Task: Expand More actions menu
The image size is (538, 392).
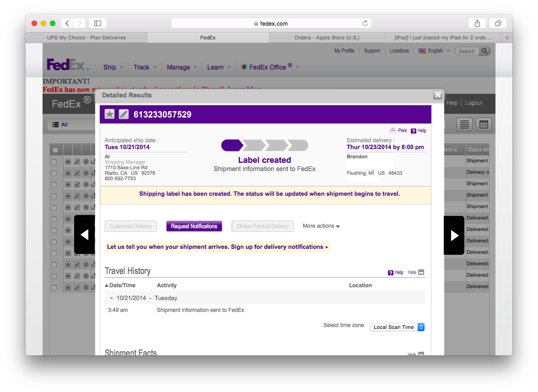Action: [321, 226]
